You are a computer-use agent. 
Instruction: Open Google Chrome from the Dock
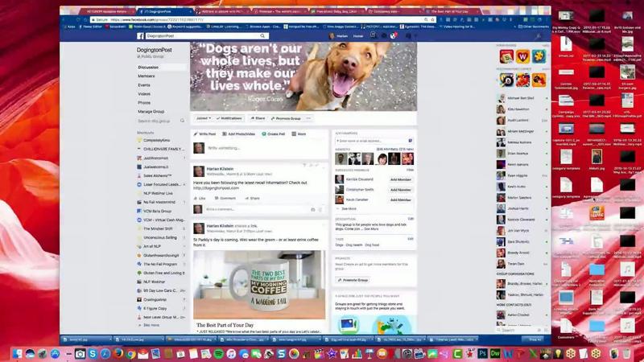[130, 353]
